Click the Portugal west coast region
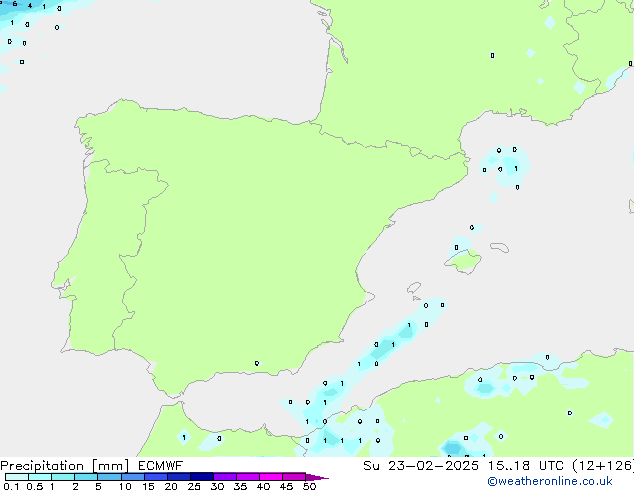The image size is (634, 490). coord(95,250)
